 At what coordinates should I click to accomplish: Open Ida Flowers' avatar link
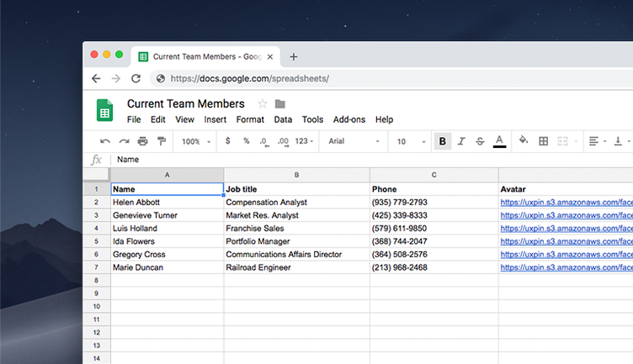(x=567, y=241)
